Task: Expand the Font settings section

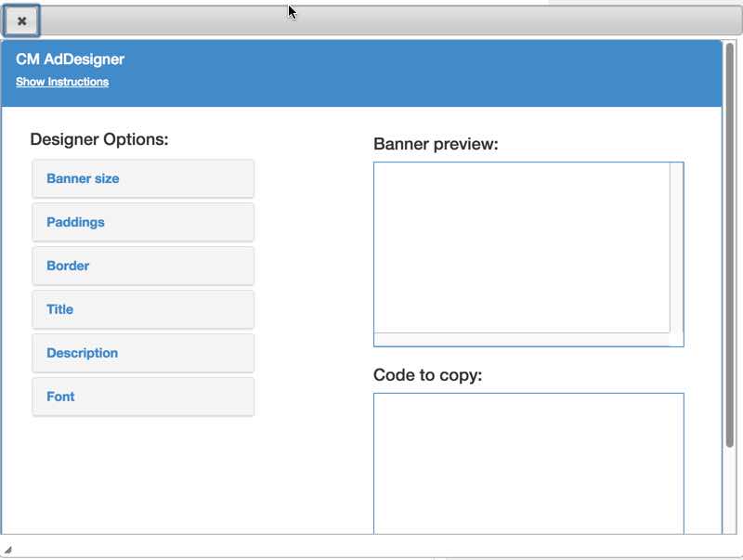Action: pyautogui.click(x=60, y=397)
